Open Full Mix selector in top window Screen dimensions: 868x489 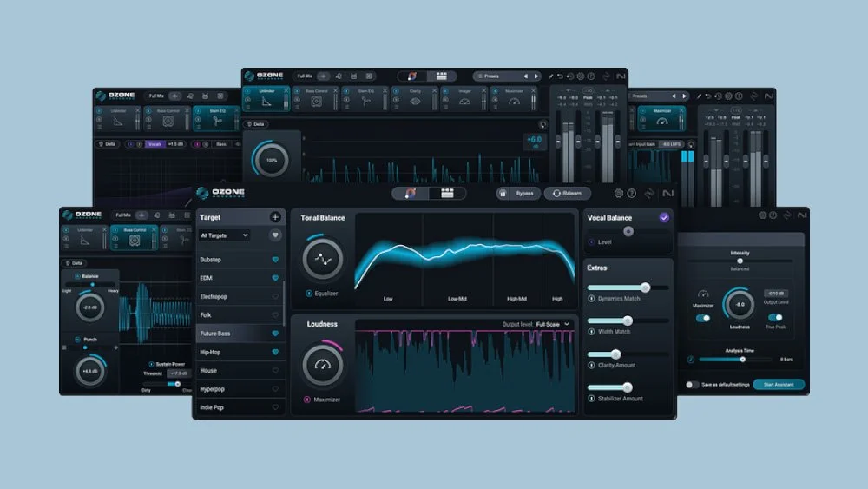tap(305, 76)
